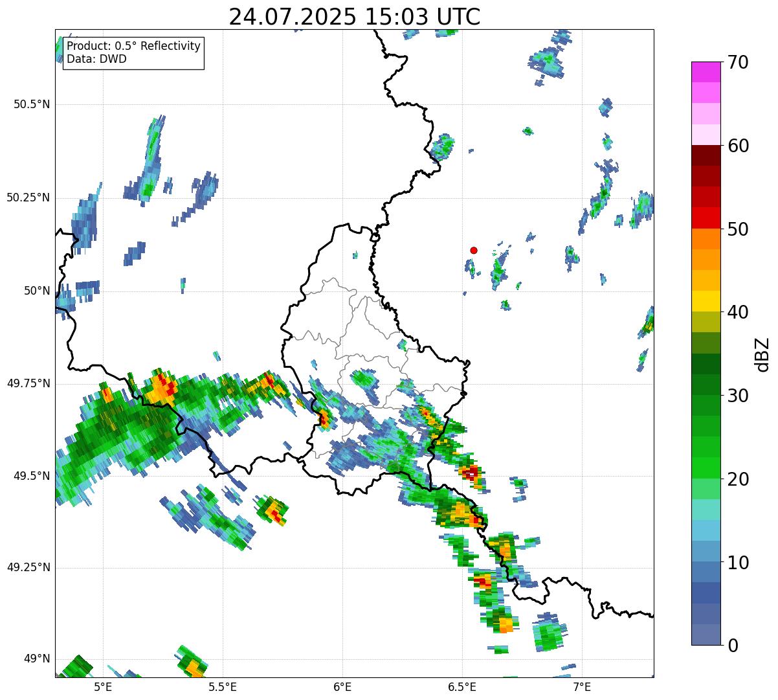Screen dimensions: 778x700
Task: Click the latitude label "49.75°N"
Action: click(28, 383)
